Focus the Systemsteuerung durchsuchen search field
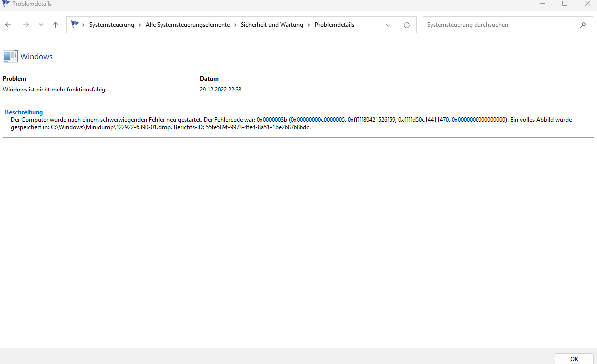 tap(507, 25)
